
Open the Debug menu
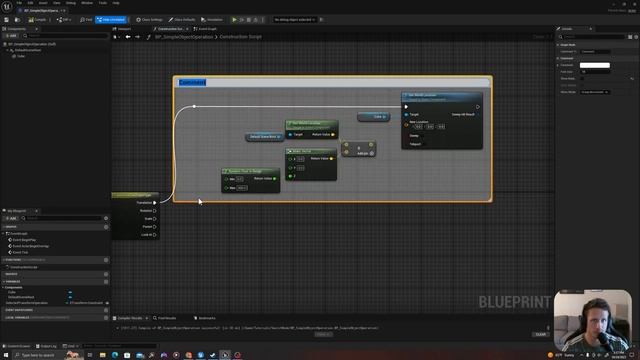[x=71, y=3]
